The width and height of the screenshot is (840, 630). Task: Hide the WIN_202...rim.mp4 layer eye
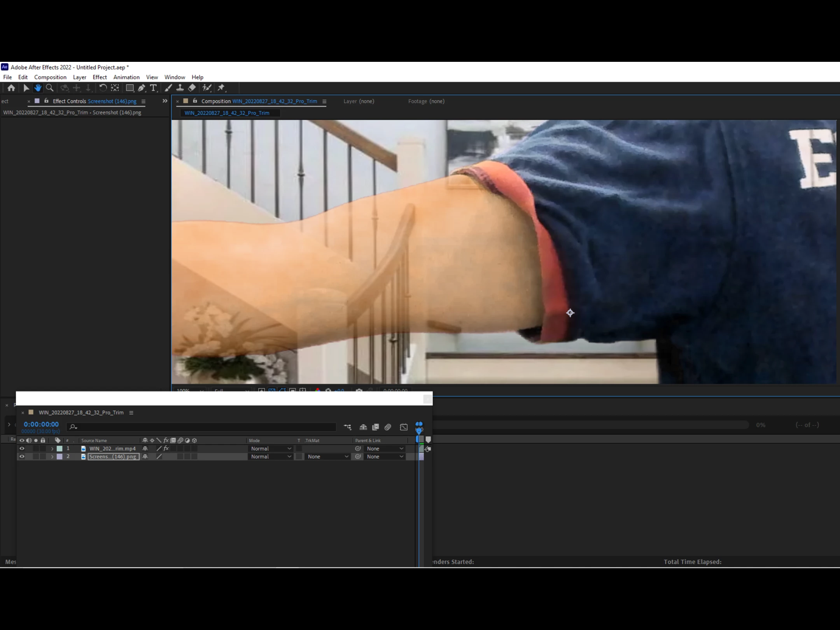click(22, 448)
